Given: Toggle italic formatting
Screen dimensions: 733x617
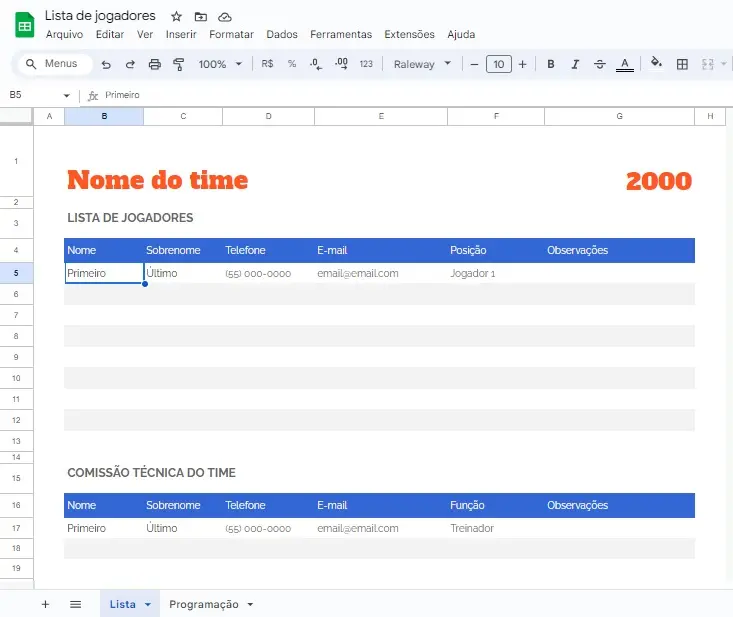Looking at the screenshot, I should tap(575, 65).
